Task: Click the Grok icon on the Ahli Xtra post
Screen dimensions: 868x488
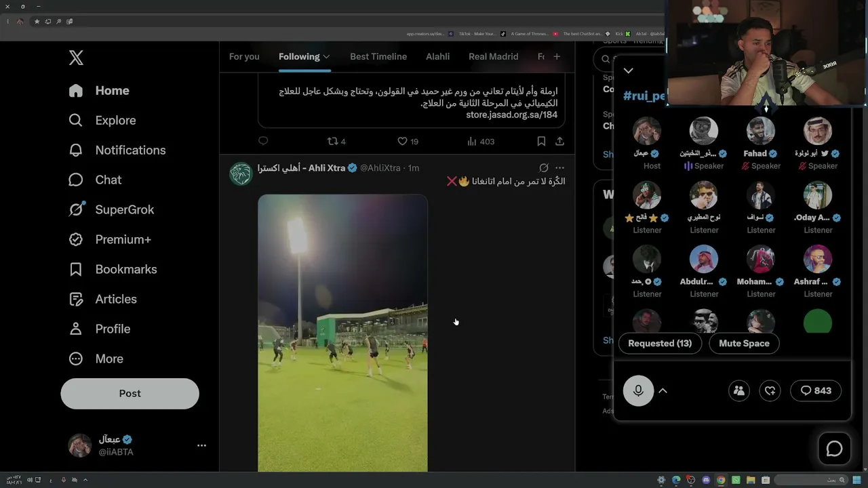Action: [x=544, y=167]
